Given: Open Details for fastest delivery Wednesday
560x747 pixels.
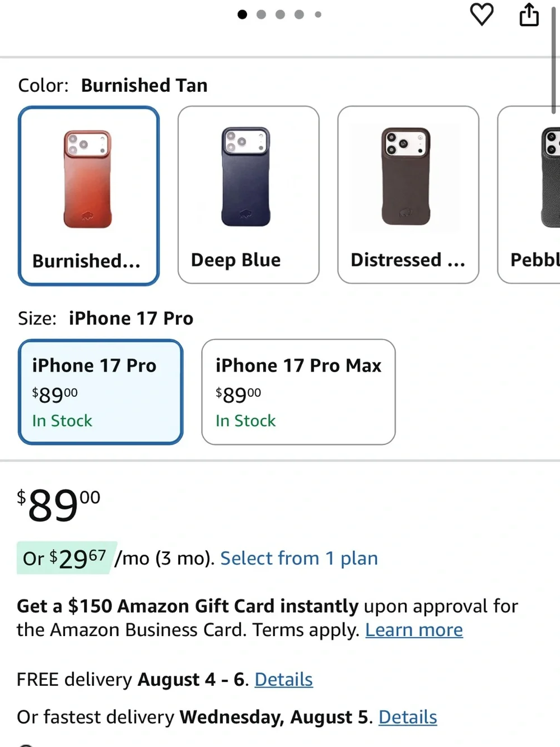Looking at the screenshot, I should [408, 717].
